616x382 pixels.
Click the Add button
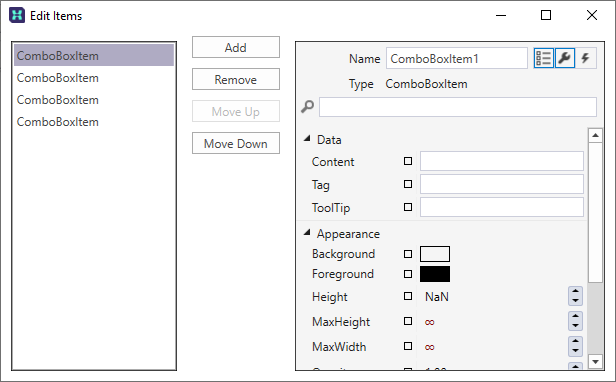[x=236, y=48]
